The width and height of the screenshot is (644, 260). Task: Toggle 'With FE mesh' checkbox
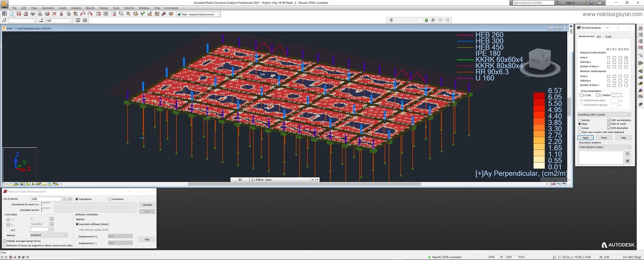[609, 124]
